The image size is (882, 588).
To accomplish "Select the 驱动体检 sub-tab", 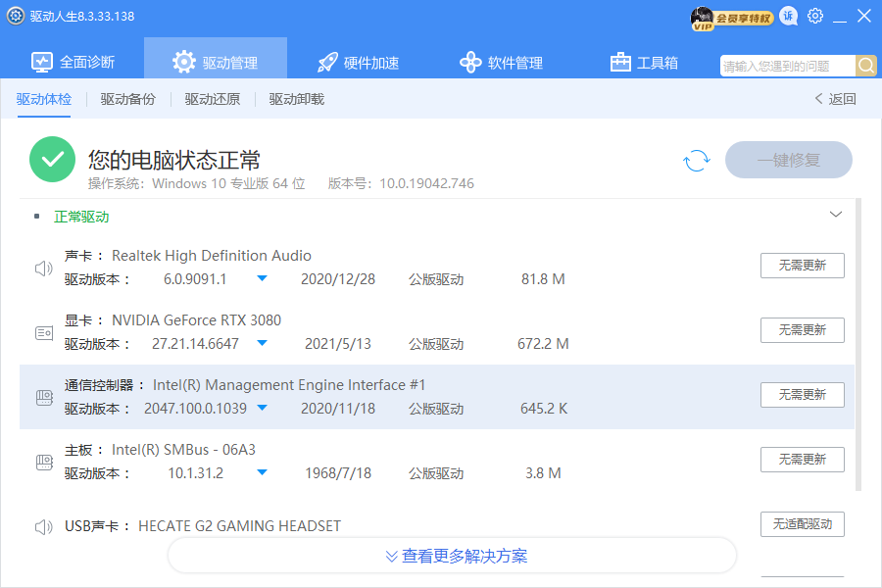I will coord(44,99).
